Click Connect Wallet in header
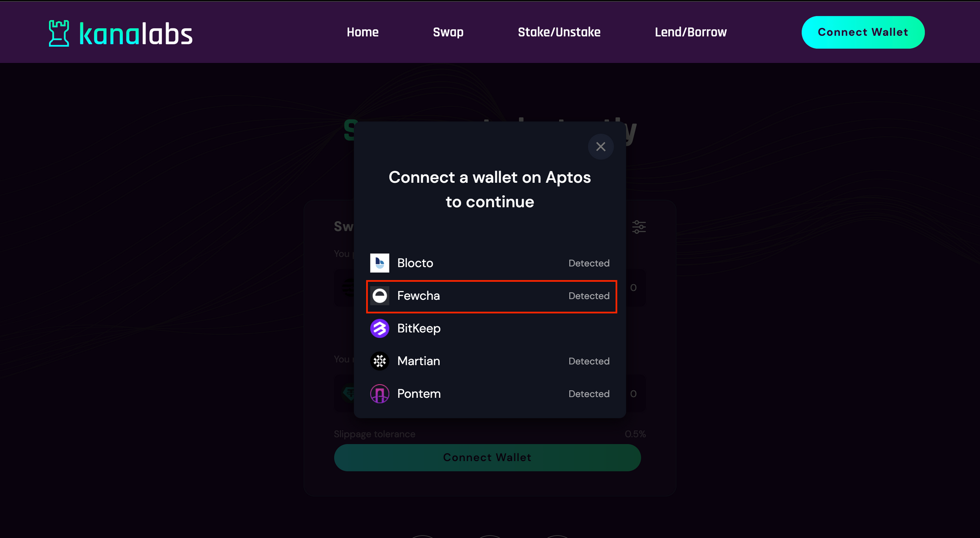The width and height of the screenshot is (980, 538). coord(863,32)
